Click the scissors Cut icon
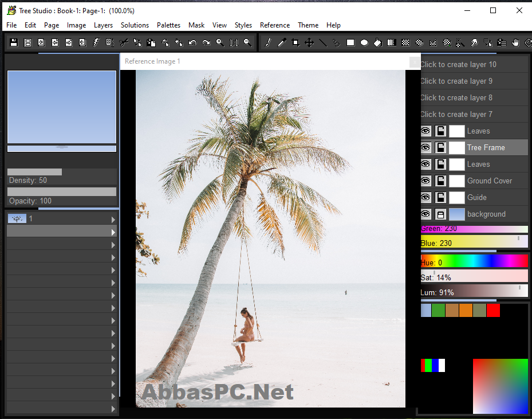 pyautogui.click(x=124, y=42)
